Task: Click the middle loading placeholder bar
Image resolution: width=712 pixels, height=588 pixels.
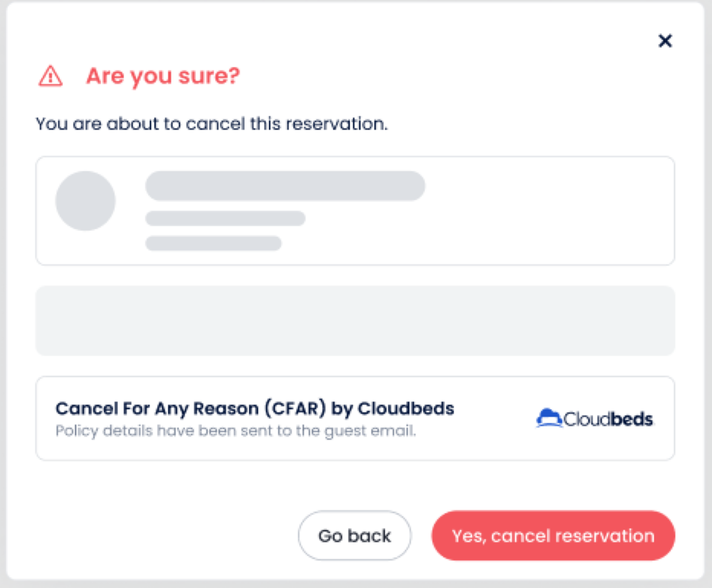Action: (225, 218)
